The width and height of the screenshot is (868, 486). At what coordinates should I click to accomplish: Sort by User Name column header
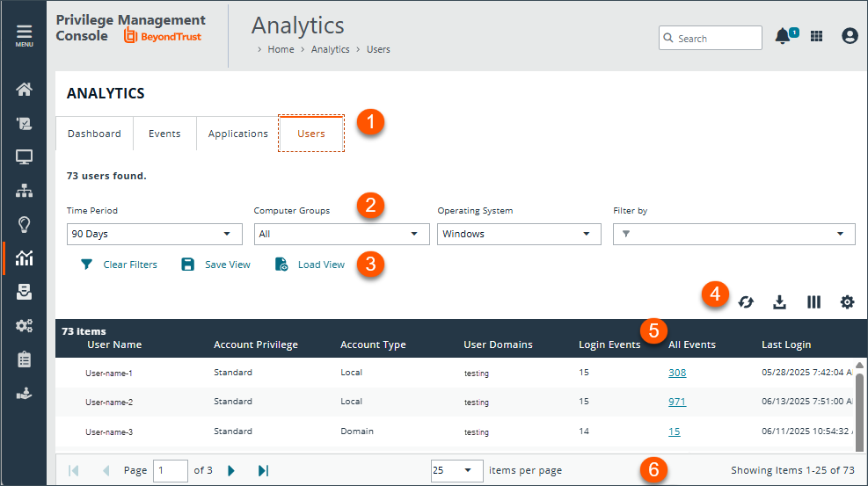114,345
